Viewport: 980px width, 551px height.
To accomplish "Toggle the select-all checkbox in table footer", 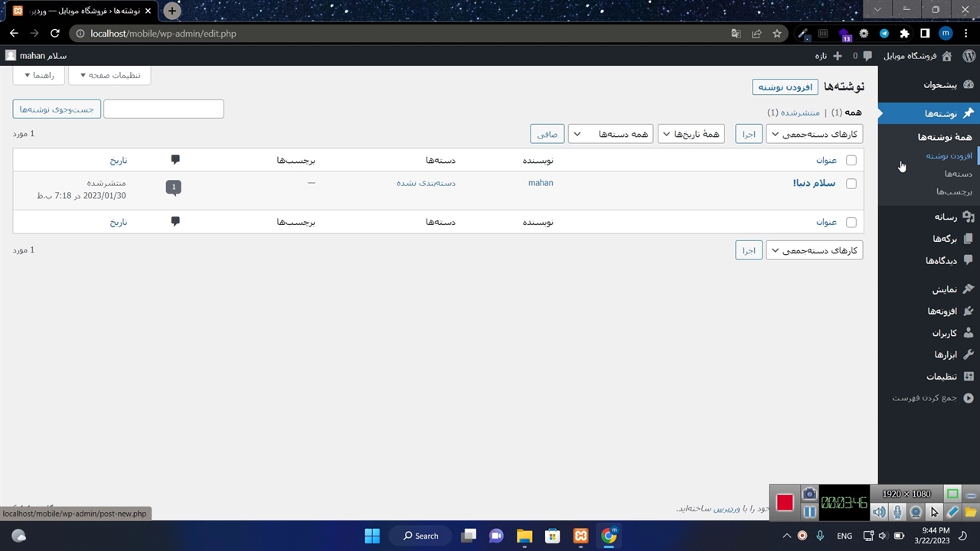I will (851, 223).
